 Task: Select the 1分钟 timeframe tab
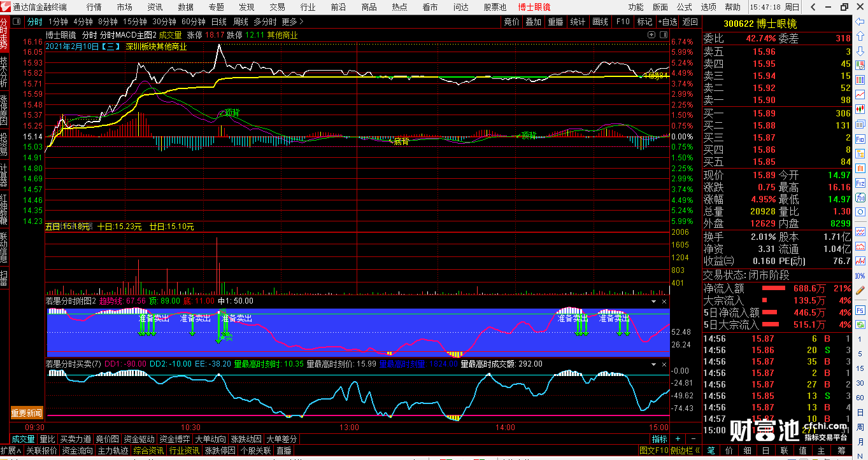(58, 22)
